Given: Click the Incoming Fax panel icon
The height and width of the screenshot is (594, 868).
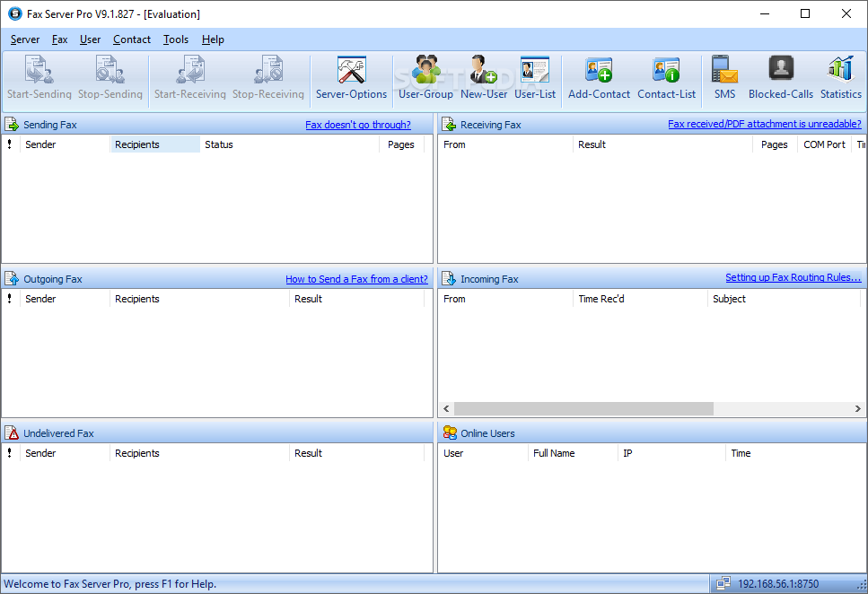Looking at the screenshot, I should (x=449, y=278).
